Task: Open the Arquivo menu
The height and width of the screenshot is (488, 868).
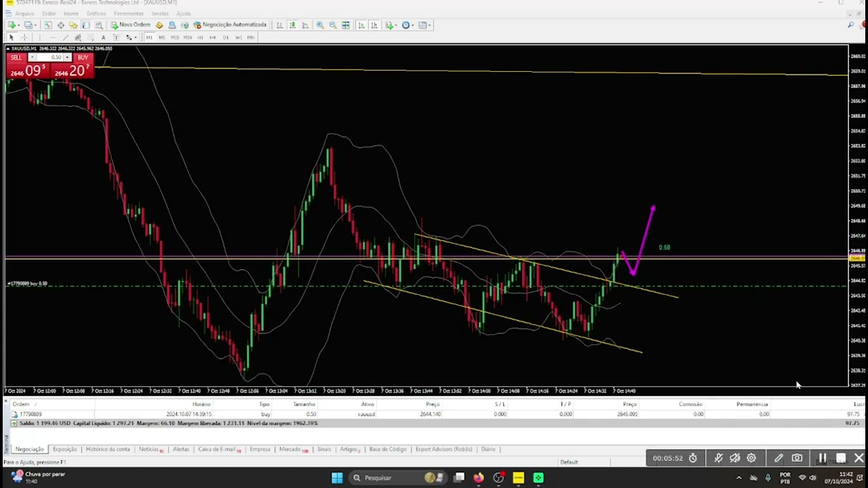Action: click(24, 14)
